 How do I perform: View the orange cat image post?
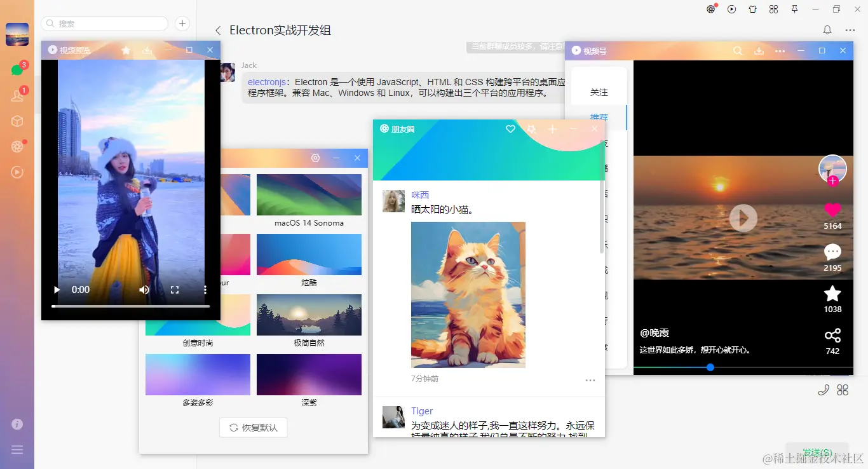468,294
